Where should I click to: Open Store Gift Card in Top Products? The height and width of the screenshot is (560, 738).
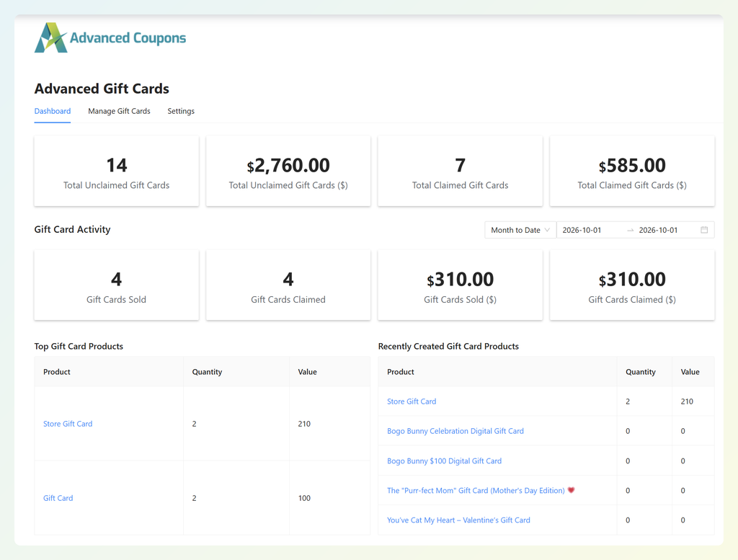68,424
